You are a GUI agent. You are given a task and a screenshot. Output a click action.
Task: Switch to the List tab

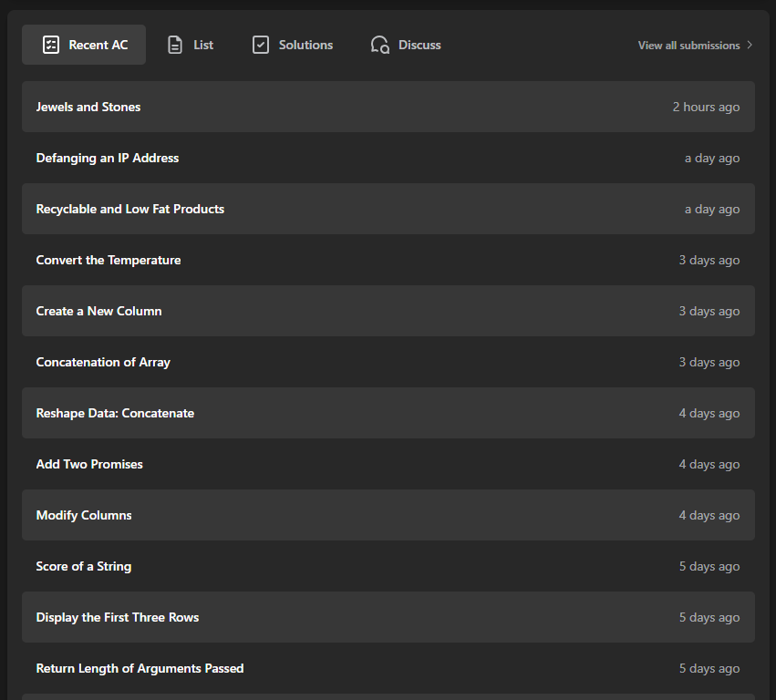pos(202,45)
